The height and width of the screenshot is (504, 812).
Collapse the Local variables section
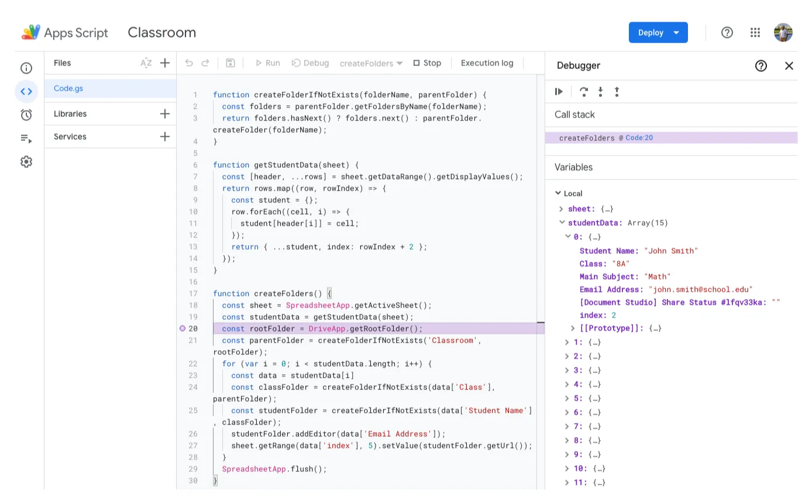point(558,193)
